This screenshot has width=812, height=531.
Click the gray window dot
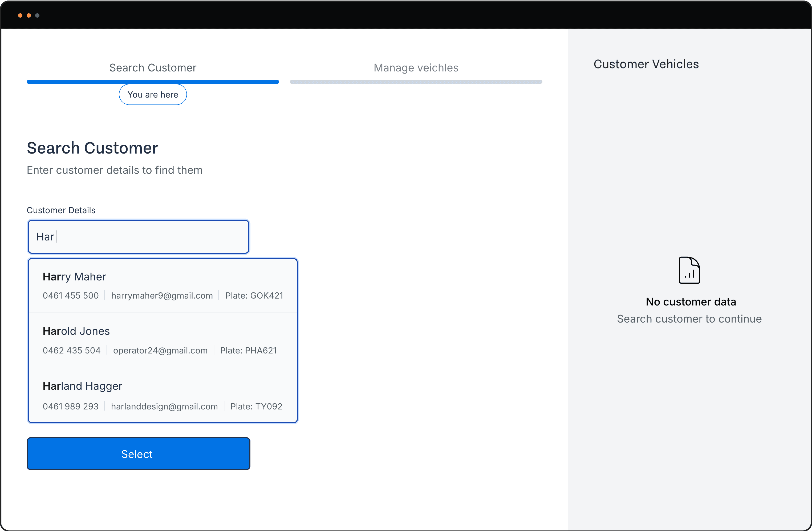[x=37, y=15]
